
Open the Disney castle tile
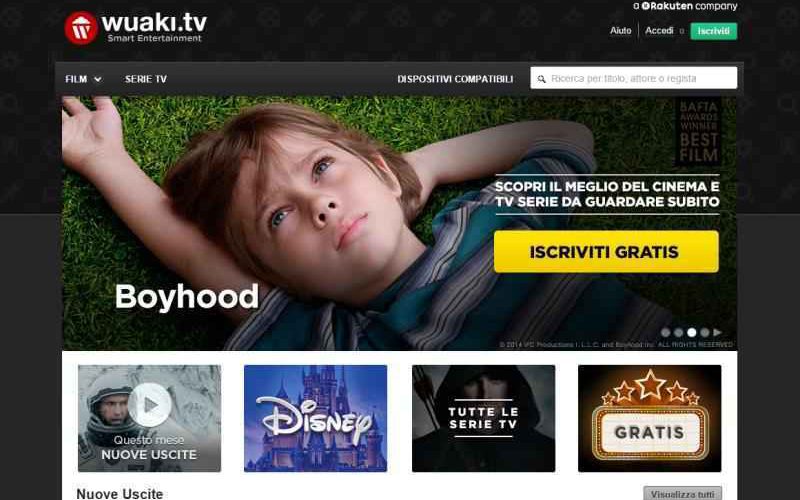click(315, 418)
